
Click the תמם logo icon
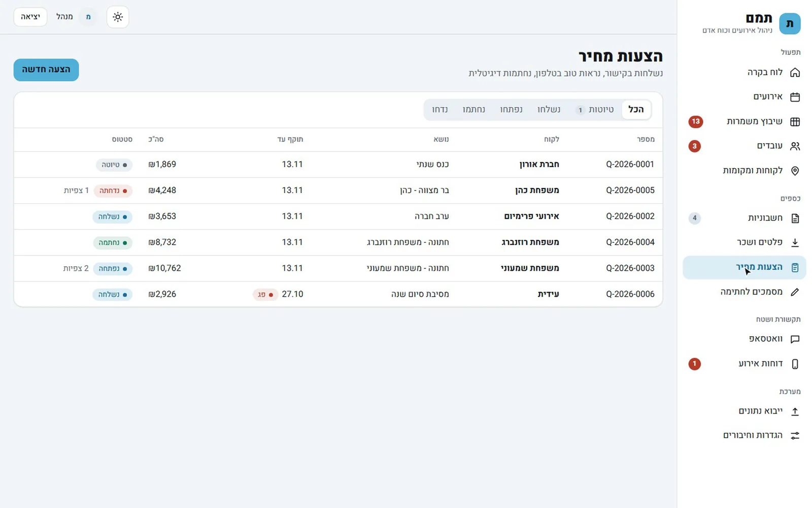tap(790, 24)
